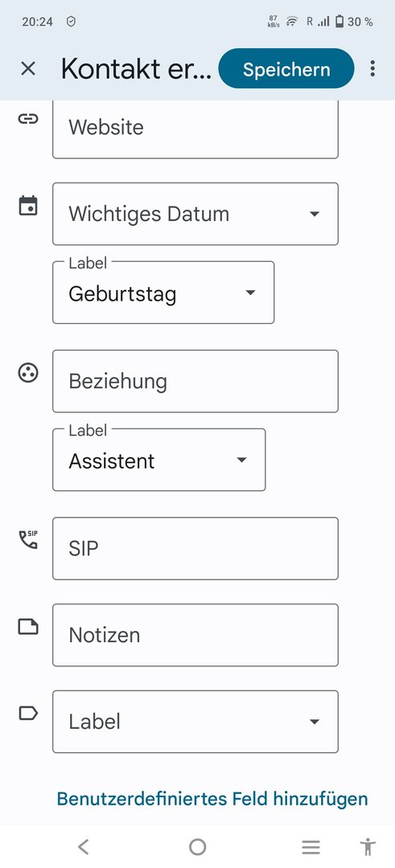
Task: Close the contact editor with X
Action: tap(27, 68)
